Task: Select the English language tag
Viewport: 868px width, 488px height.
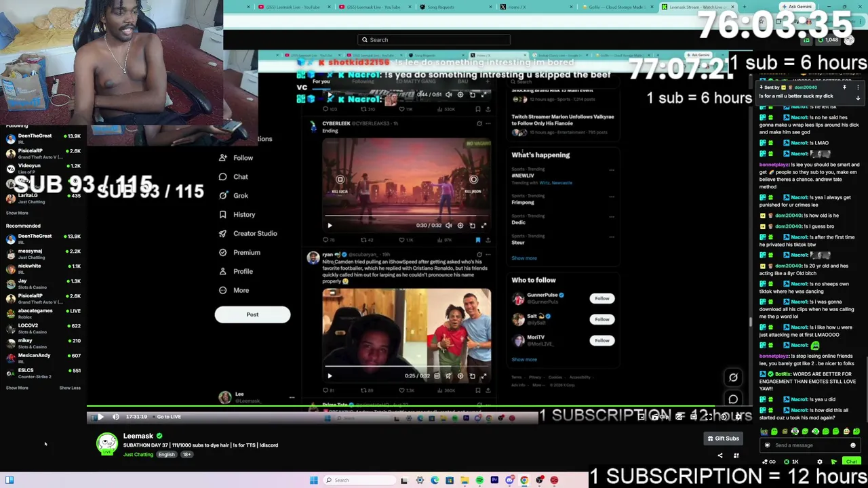Action: point(166,455)
